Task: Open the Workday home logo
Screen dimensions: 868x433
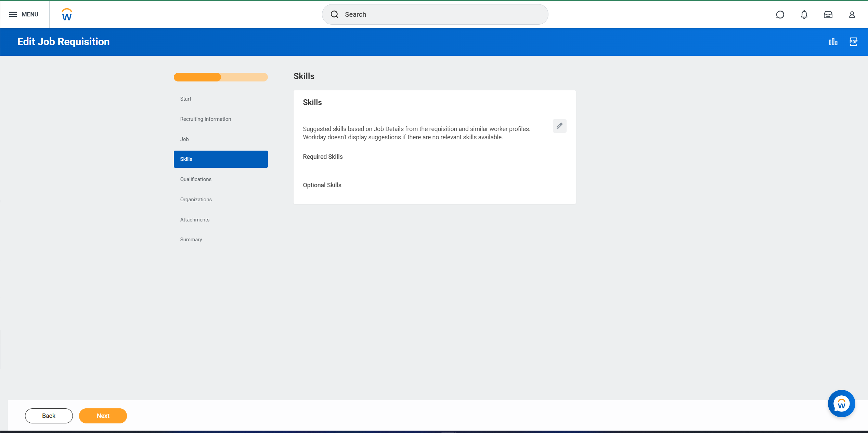Action: [x=66, y=14]
